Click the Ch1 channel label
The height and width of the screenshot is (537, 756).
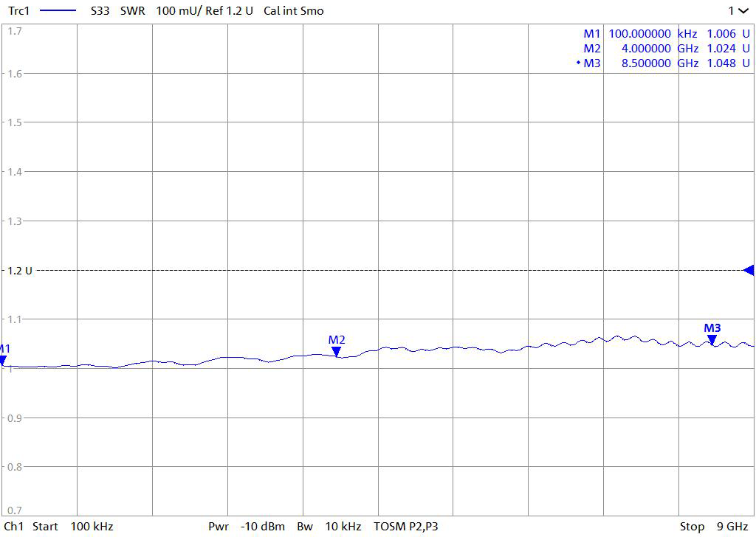point(14,526)
